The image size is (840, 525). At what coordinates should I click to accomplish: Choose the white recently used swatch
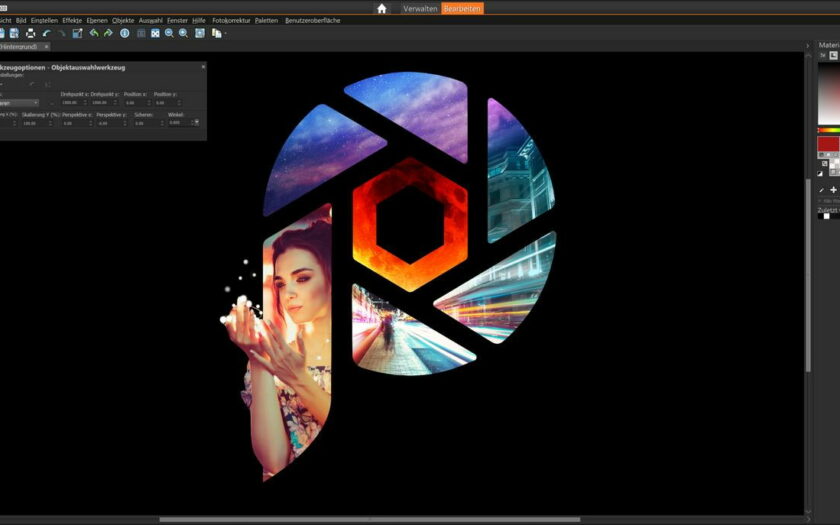point(827,216)
